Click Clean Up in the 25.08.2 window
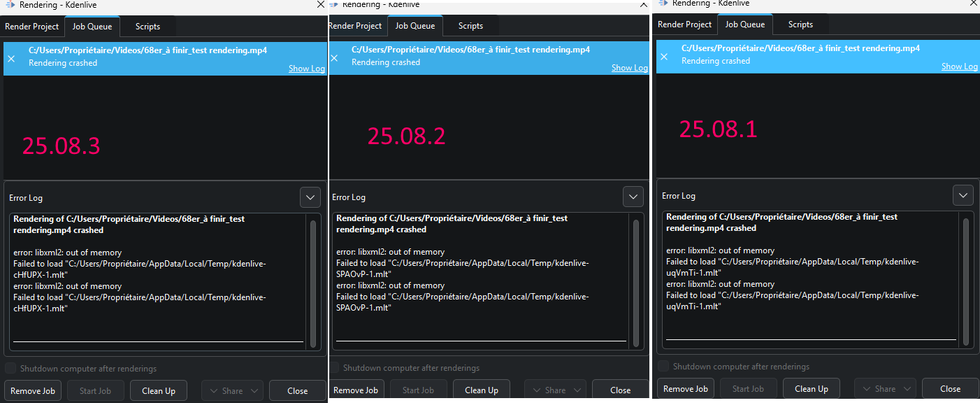This screenshot has width=980, height=403. coord(482,390)
